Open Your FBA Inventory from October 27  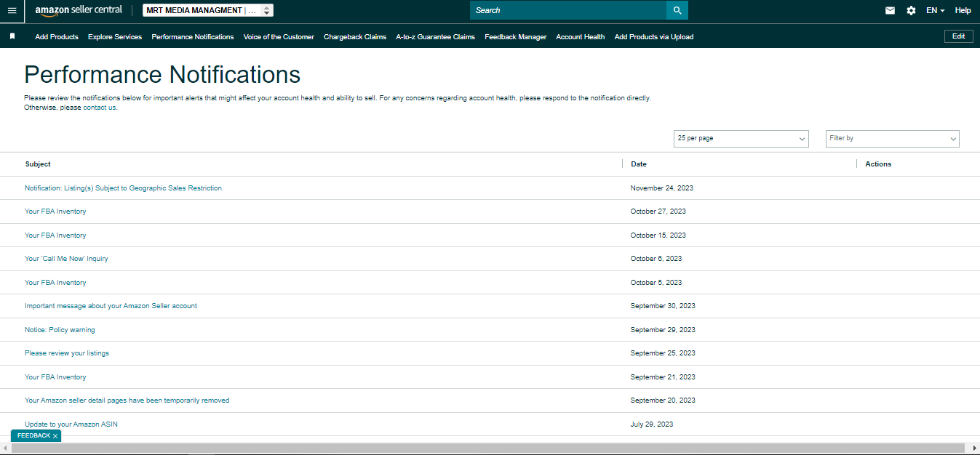[x=55, y=212]
